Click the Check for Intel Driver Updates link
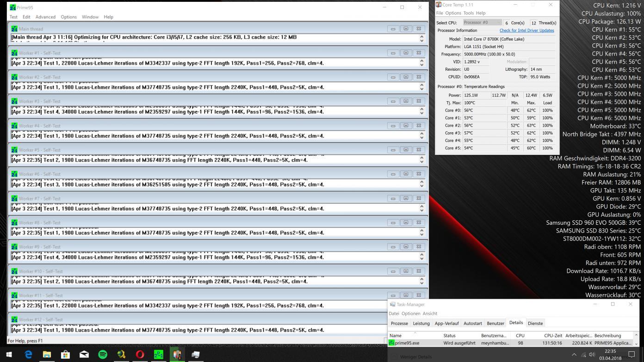The height and width of the screenshot is (362, 644). tap(526, 31)
